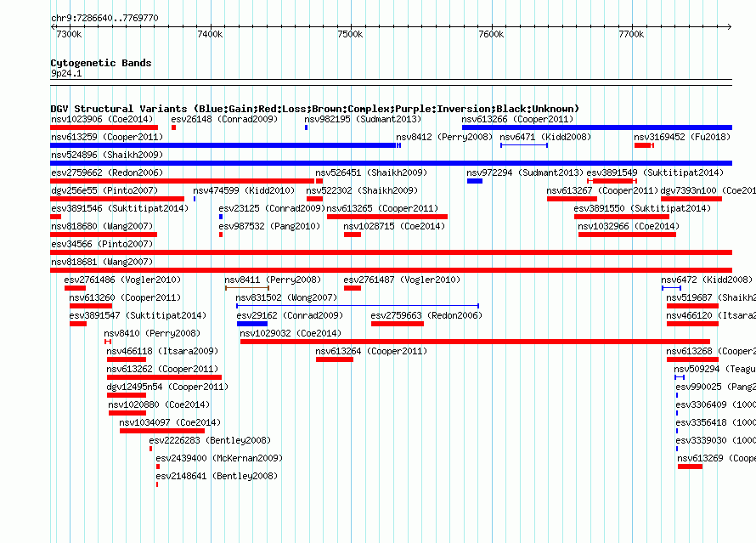Click the DGV Structural Variants track title
The width and height of the screenshot is (756, 543).
pos(315,109)
